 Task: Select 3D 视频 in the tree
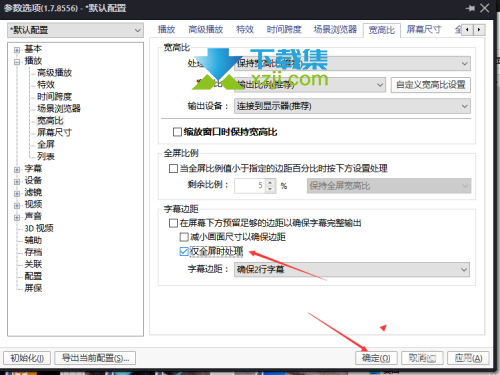[x=39, y=228]
